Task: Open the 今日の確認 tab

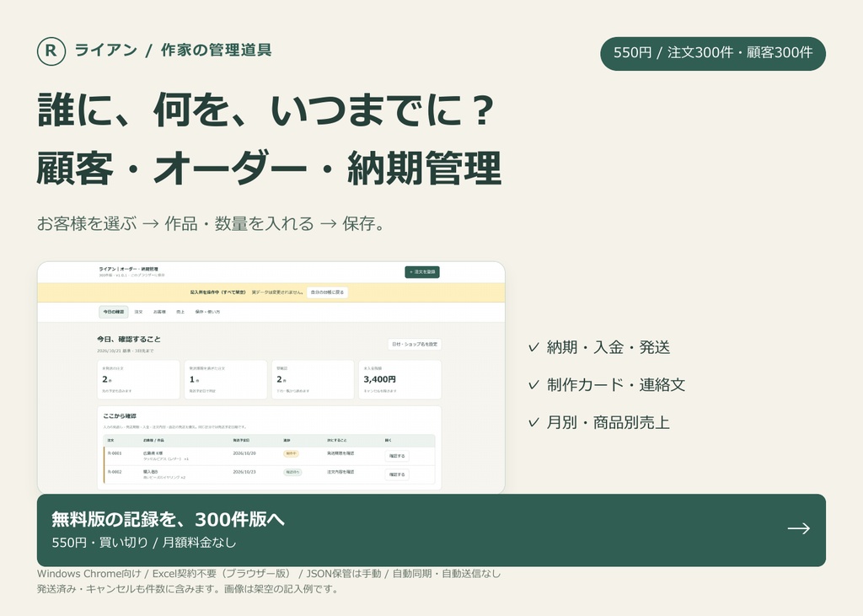Action: (x=114, y=312)
